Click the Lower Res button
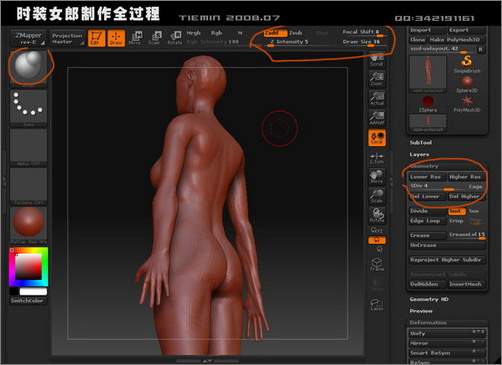 pyautogui.click(x=427, y=177)
